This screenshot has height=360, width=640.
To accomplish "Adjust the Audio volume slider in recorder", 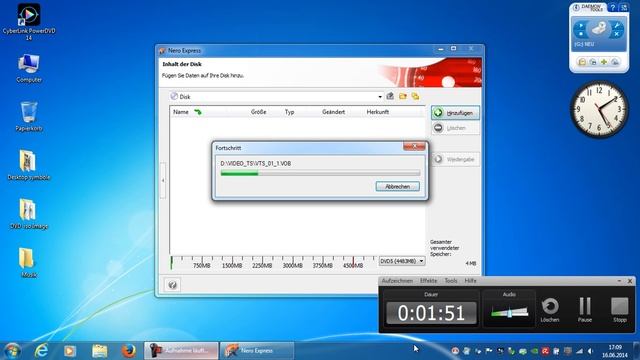I will pos(509,313).
